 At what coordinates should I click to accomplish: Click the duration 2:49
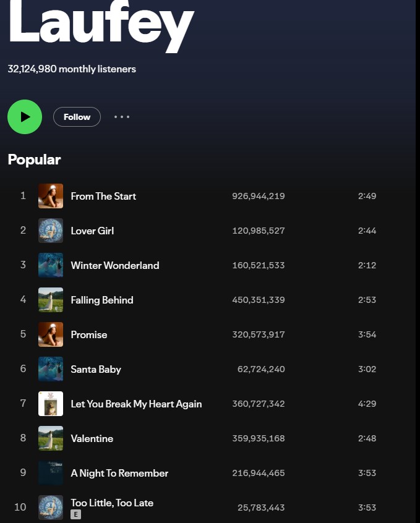(x=367, y=196)
